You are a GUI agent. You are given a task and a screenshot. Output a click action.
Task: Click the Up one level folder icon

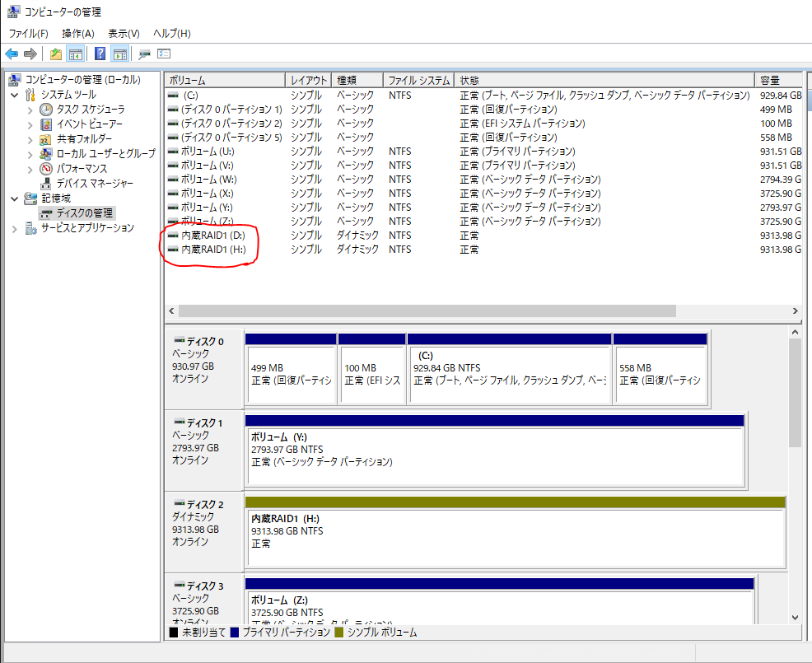coord(56,54)
